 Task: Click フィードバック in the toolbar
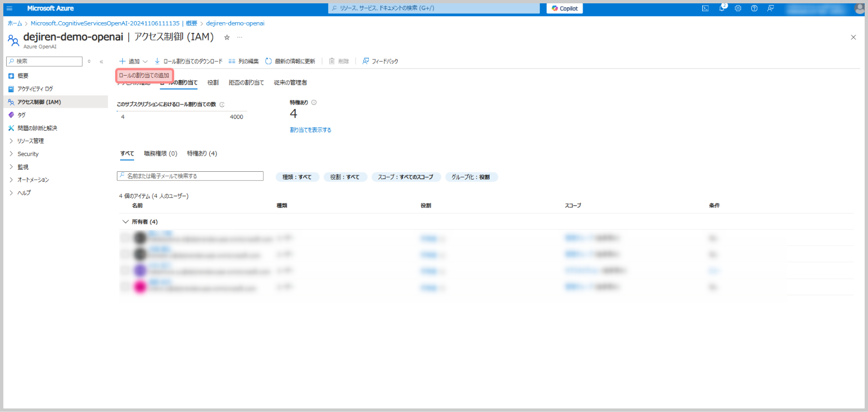381,61
